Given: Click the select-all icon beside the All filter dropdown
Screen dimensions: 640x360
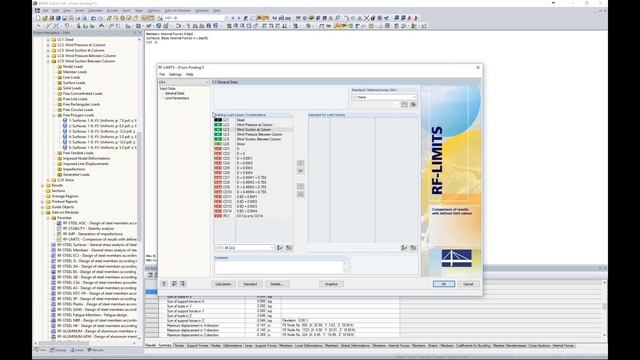Looking at the screenshot, I should tap(280, 248).
